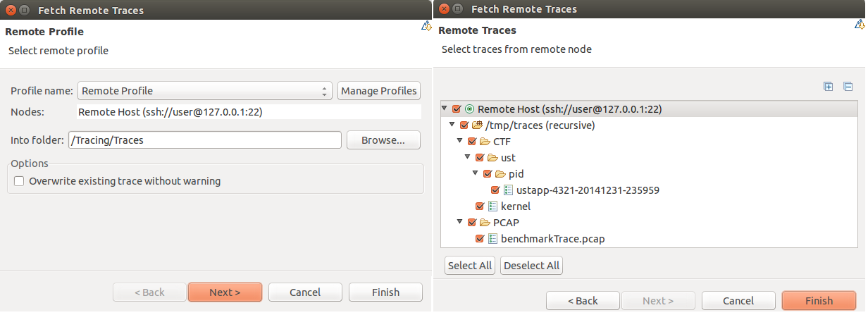868x315 pixels.
Task: Click the ust folder icon
Action: tap(492, 158)
